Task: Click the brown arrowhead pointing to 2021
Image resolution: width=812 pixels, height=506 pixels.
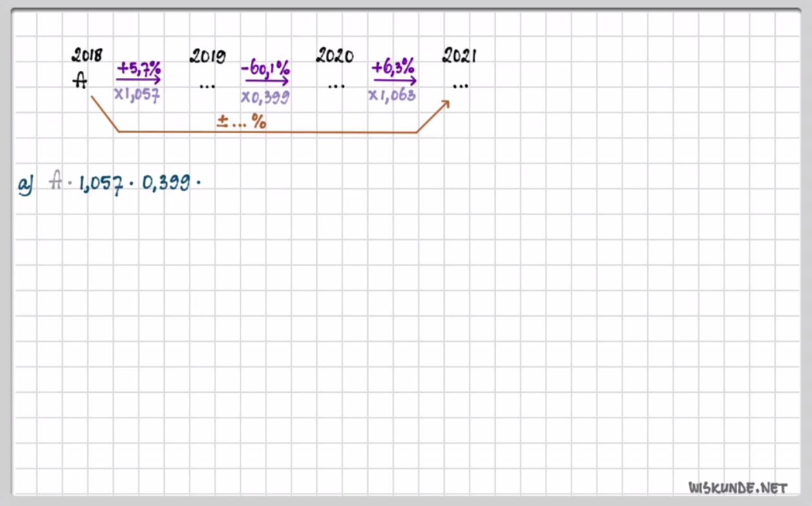Action: pyautogui.click(x=443, y=105)
